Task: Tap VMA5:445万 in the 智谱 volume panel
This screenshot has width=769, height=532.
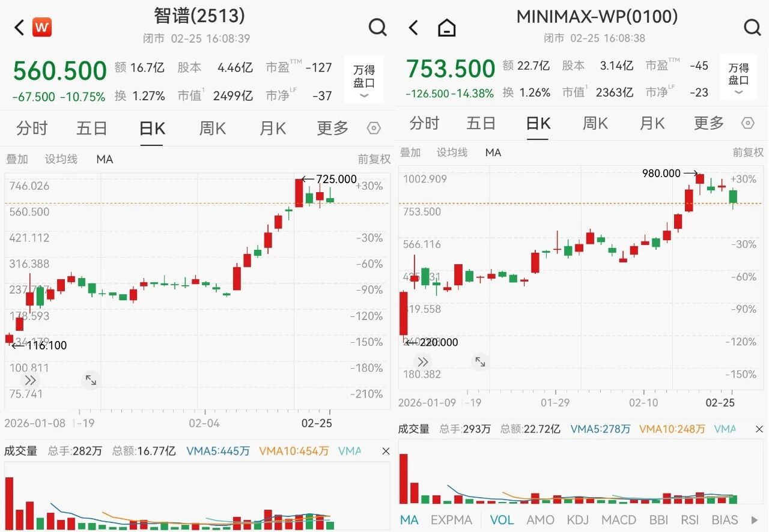Action: (x=218, y=451)
